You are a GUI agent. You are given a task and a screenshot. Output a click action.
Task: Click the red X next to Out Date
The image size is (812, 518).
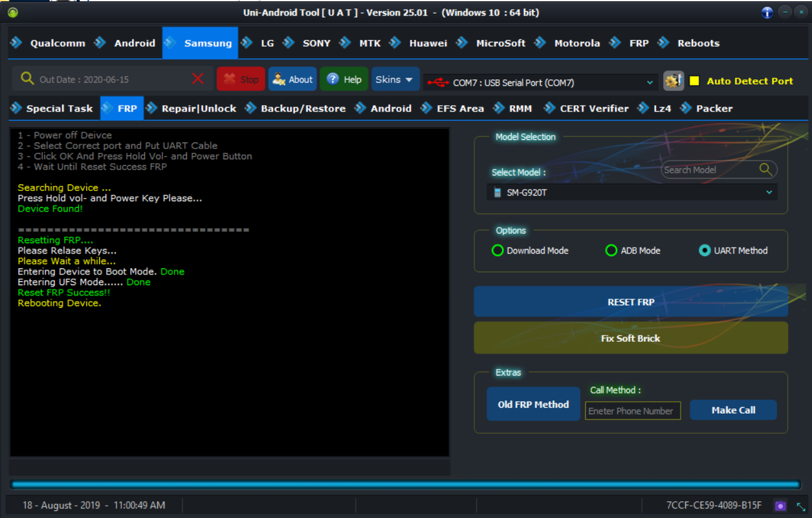[198, 79]
